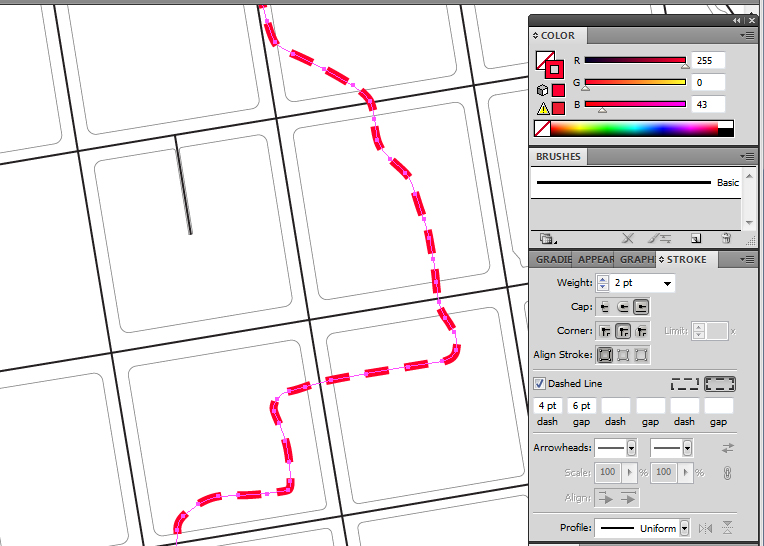The height and width of the screenshot is (546, 764).
Task: Align stroke to center icon
Action: click(605, 355)
